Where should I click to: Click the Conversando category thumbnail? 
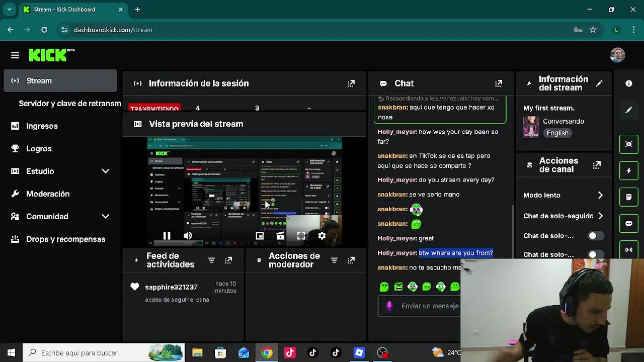(x=531, y=127)
